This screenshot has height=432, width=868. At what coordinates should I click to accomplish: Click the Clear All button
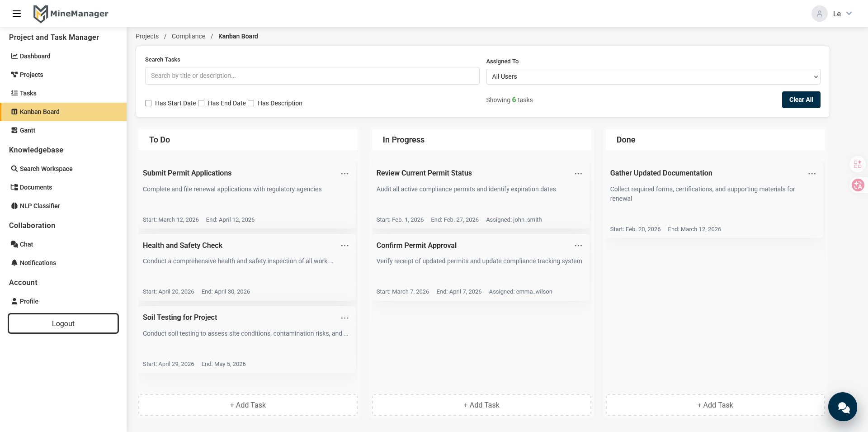(x=801, y=100)
